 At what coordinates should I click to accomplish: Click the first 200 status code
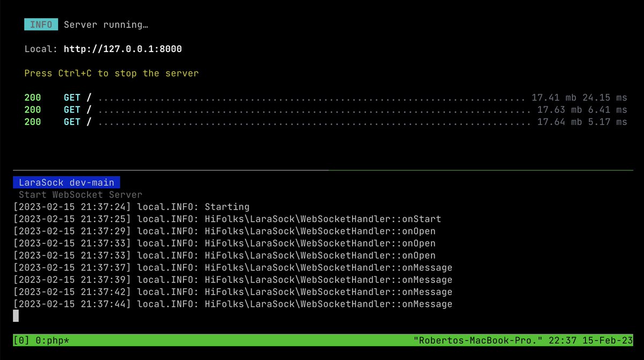(32, 97)
